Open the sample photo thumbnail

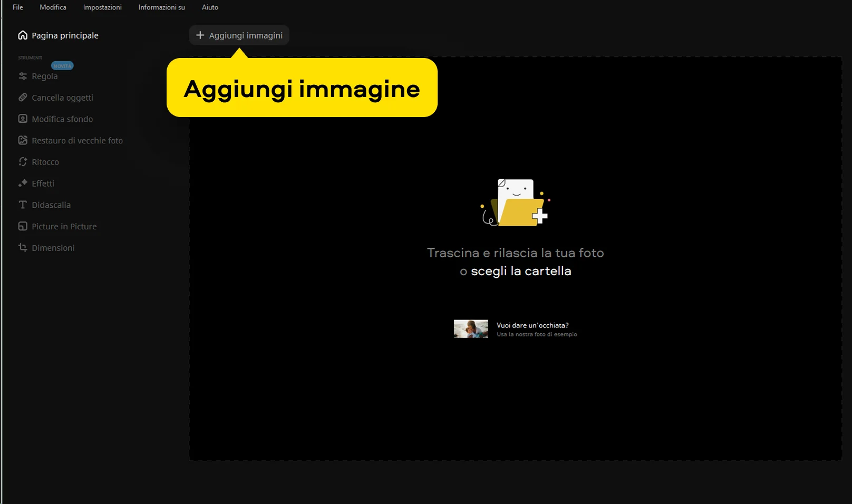pyautogui.click(x=471, y=329)
